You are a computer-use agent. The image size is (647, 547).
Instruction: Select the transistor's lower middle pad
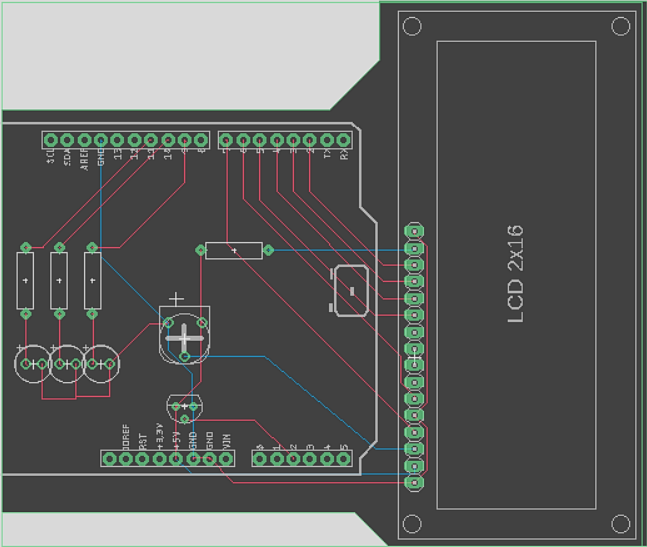(x=184, y=419)
